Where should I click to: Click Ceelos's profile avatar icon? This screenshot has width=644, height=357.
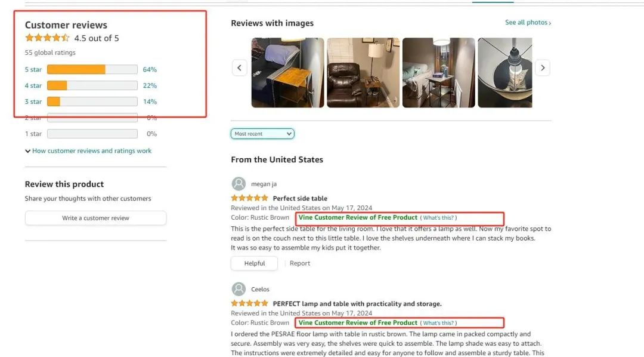pyautogui.click(x=239, y=289)
